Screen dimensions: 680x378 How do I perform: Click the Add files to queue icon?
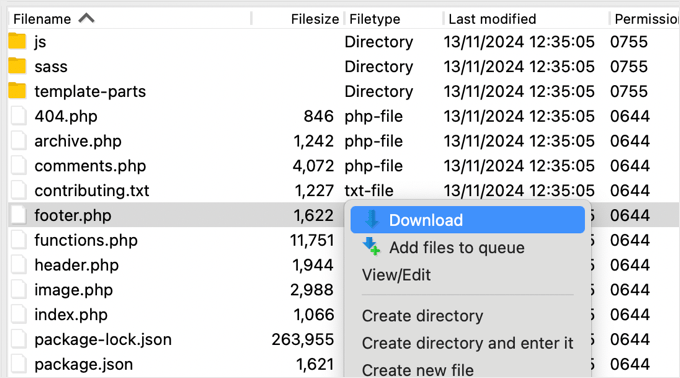click(371, 247)
